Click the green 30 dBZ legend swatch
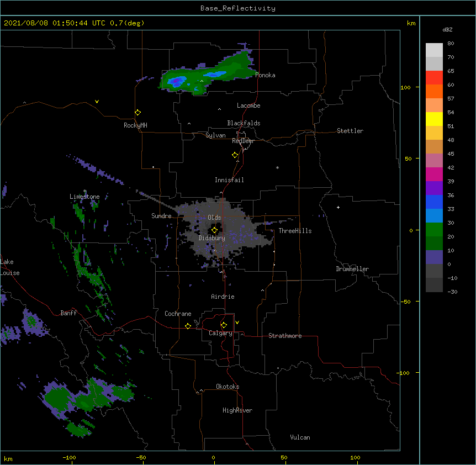 coord(434,230)
